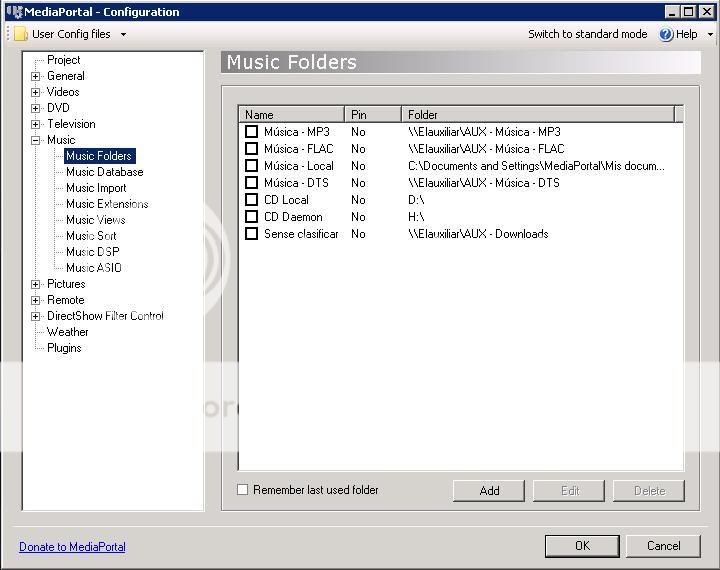This screenshot has height=570, width=720.
Task: Check the CD Daemon checkbox
Action: point(251,216)
